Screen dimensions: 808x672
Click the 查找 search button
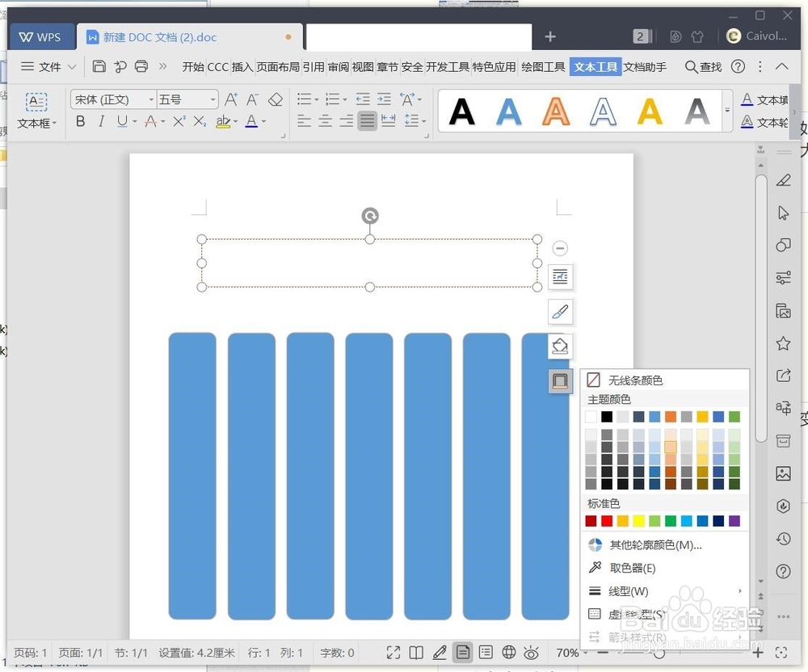pyautogui.click(x=704, y=67)
